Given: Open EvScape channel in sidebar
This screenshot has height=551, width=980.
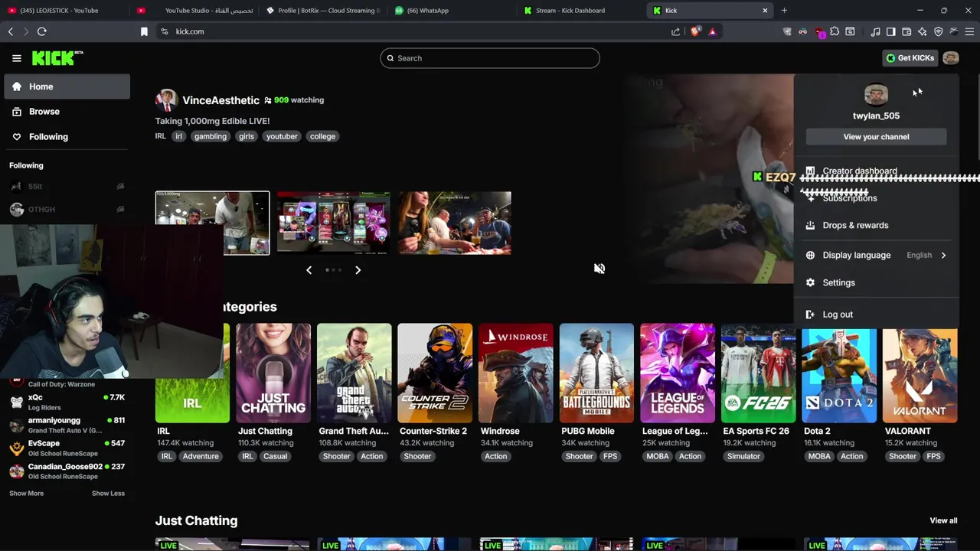Looking at the screenshot, I should 67,448.
